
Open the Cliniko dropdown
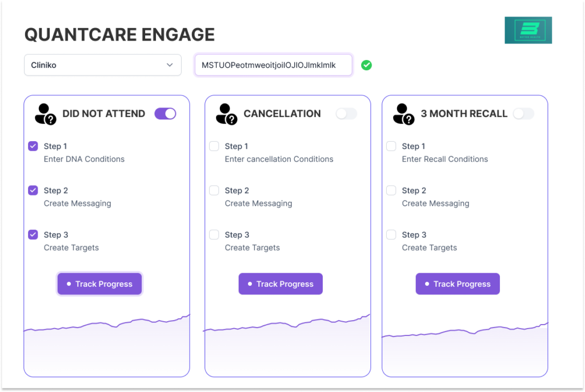103,65
